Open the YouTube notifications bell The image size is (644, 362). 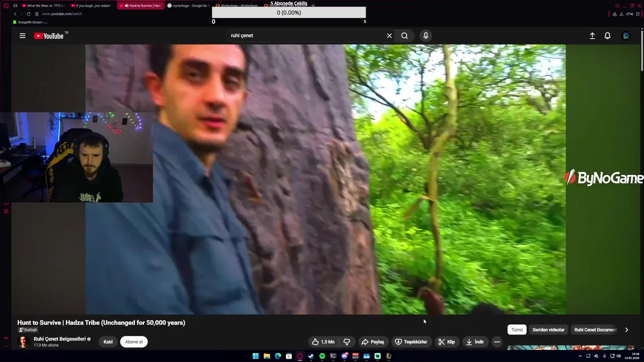click(x=607, y=36)
